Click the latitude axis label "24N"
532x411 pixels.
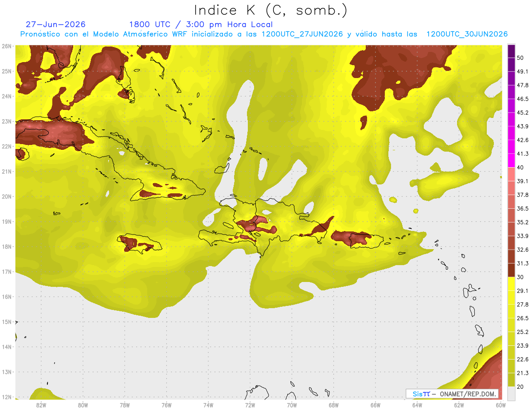[x=7, y=96]
